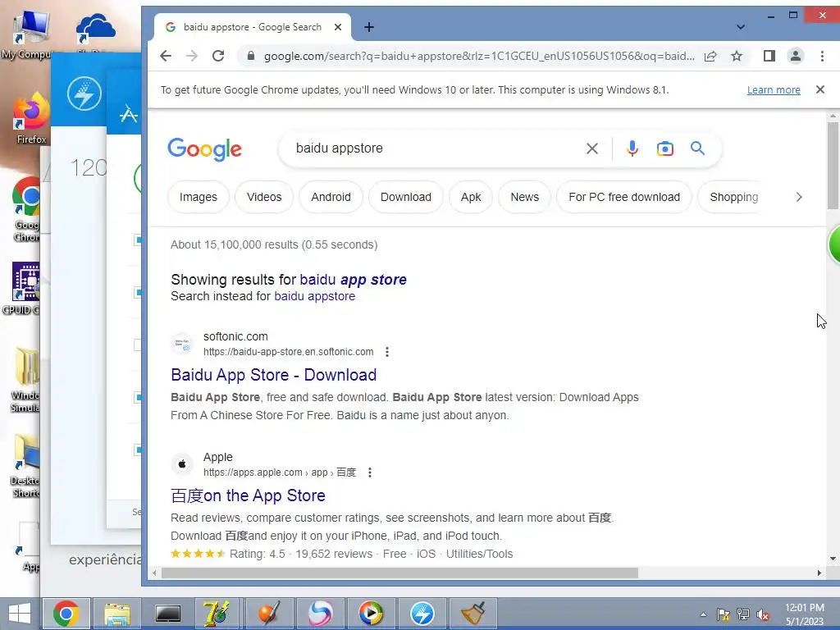This screenshot has height=630, width=840.
Task: Open Chrome's three-dot menu
Action: coord(822,56)
